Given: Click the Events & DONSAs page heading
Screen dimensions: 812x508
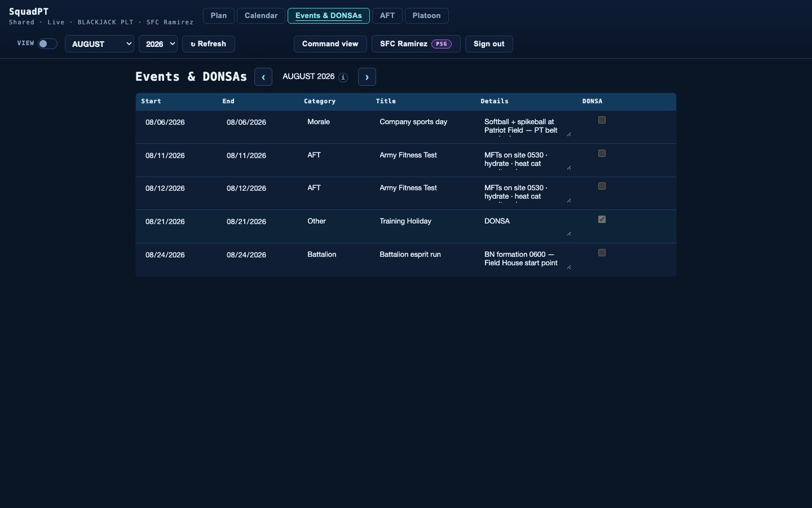Looking at the screenshot, I should pos(191,77).
